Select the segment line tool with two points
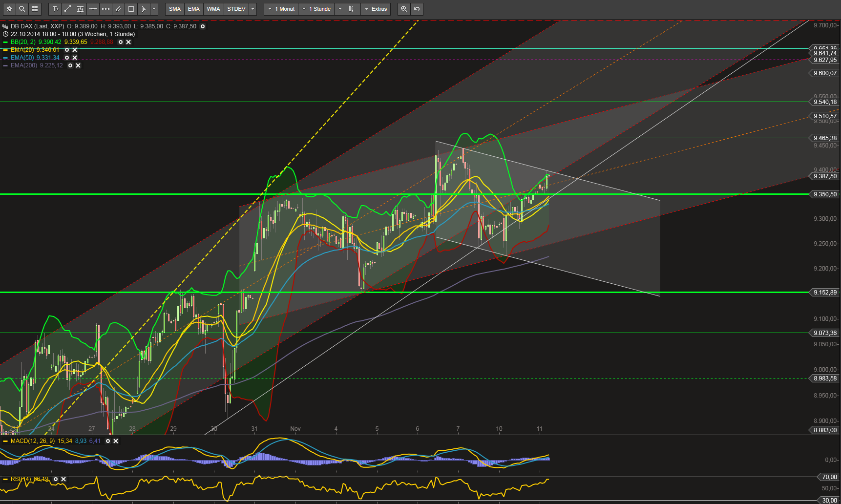Viewport: 841px width, 504px height. point(106,9)
